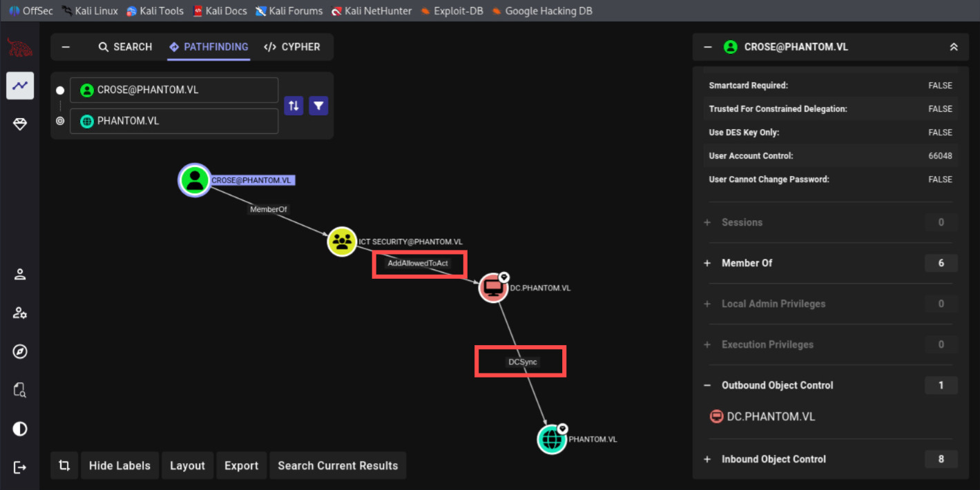
Task: Click the Explore graph icon in sidebar
Action: pos(20,86)
